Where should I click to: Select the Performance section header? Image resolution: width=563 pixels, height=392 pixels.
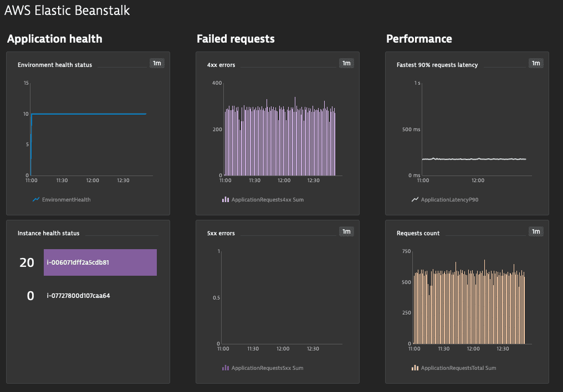[x=419, y=39]
